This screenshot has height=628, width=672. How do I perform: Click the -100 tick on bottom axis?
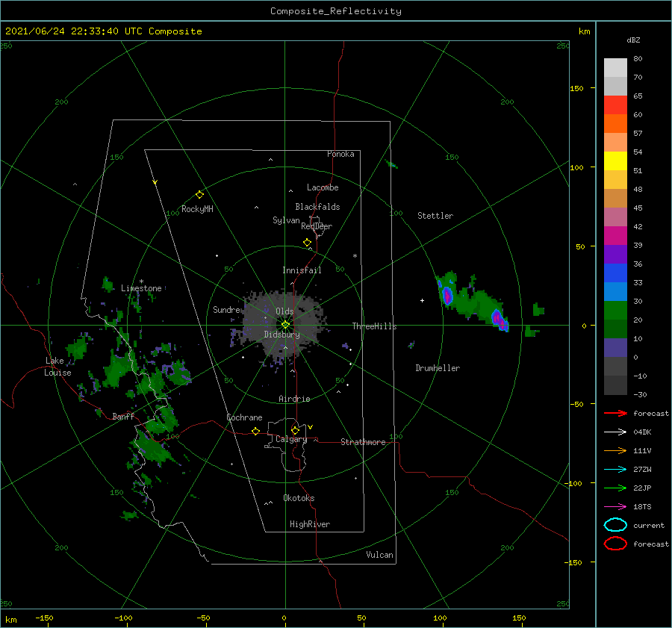[123, 618]
